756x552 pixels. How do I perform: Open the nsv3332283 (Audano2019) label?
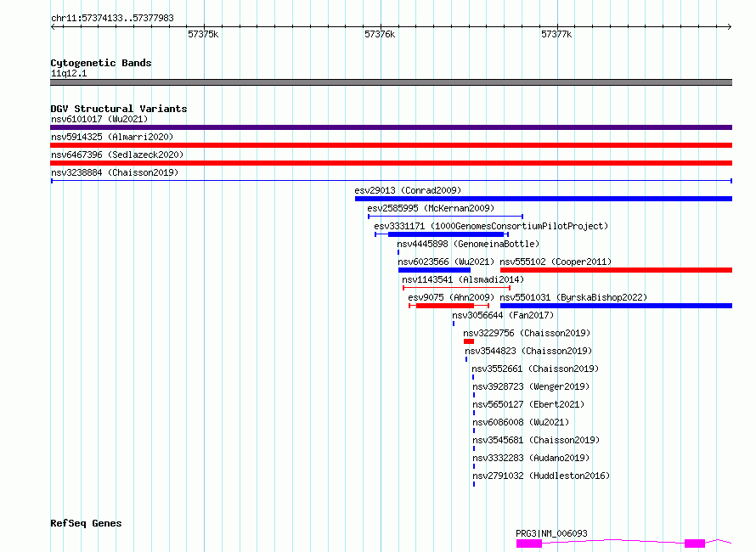[531, 458]
